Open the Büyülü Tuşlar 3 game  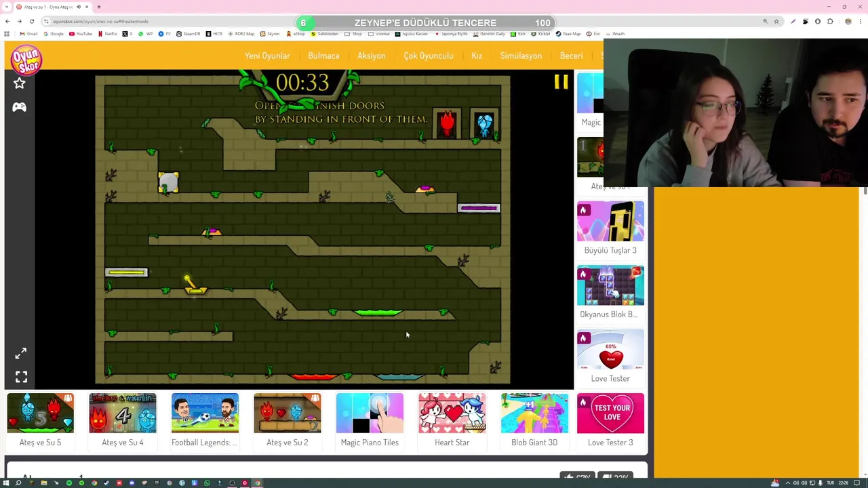pyautogui.click(x=610, y=221)
